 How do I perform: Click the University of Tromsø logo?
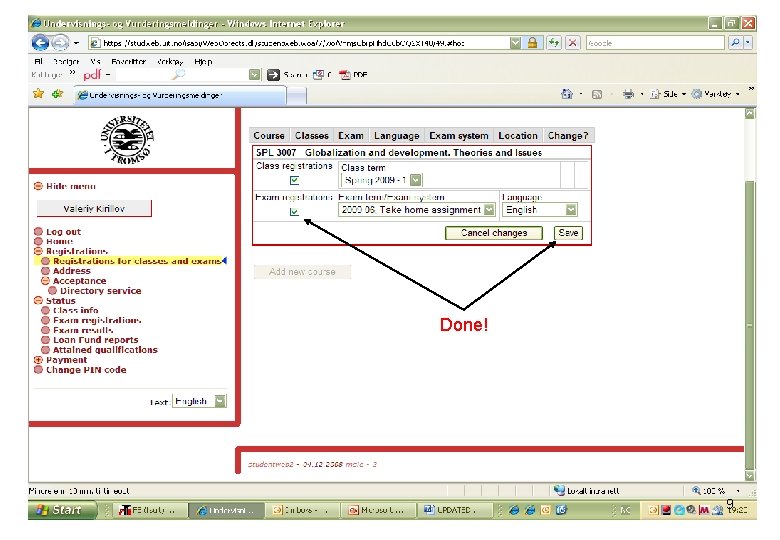point(127,139)
